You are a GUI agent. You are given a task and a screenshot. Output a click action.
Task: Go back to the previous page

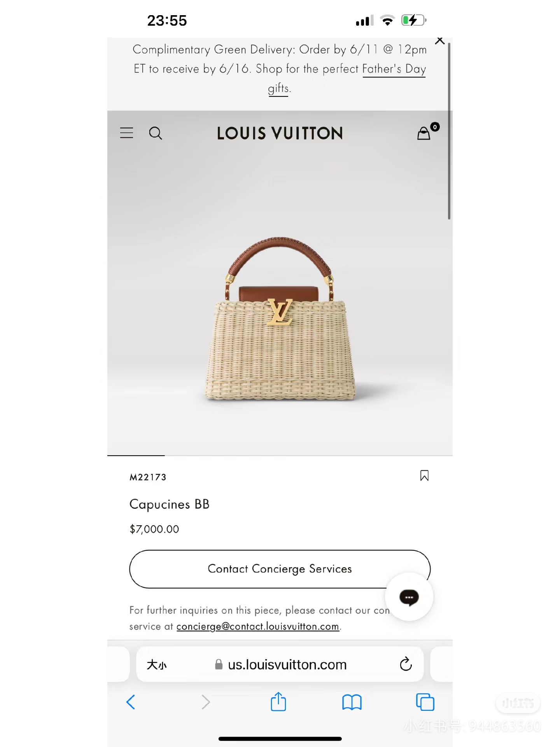click(x=131, y=702)
